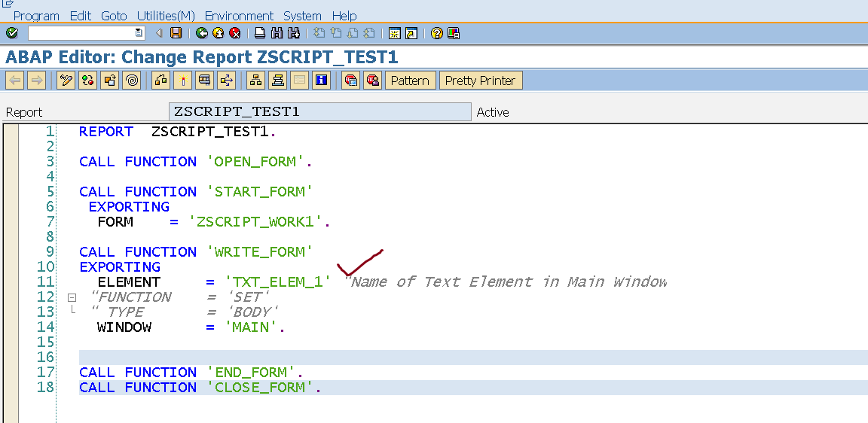
Task: Click the green Back arrow icon
Action: 201,33
